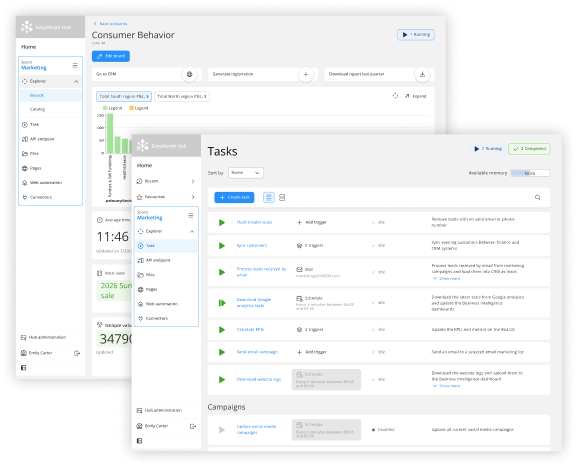The image size is (578, 467).
Task: Click the Download report last quarter icon
Action: click(x=422, y=74)
